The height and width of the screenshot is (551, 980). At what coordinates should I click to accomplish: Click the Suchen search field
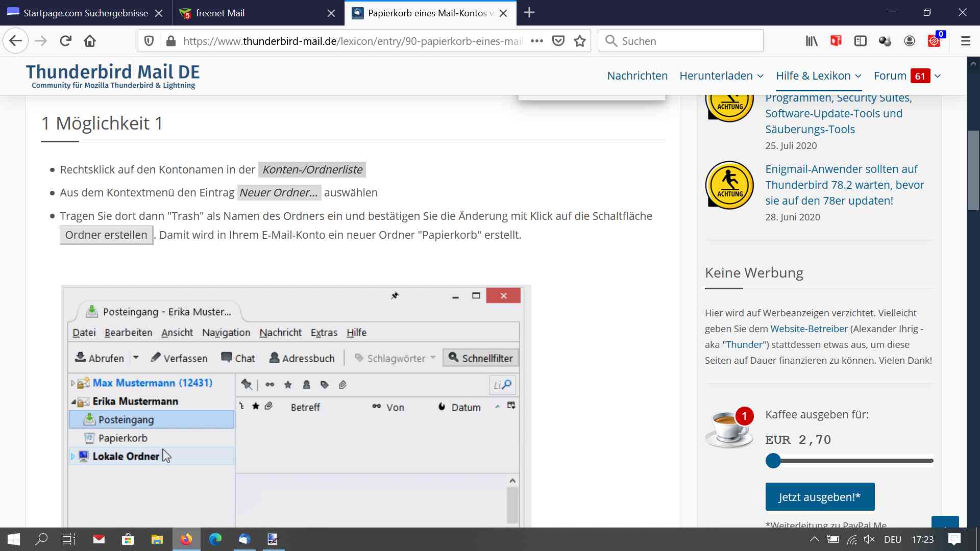[x=681, y=41]
